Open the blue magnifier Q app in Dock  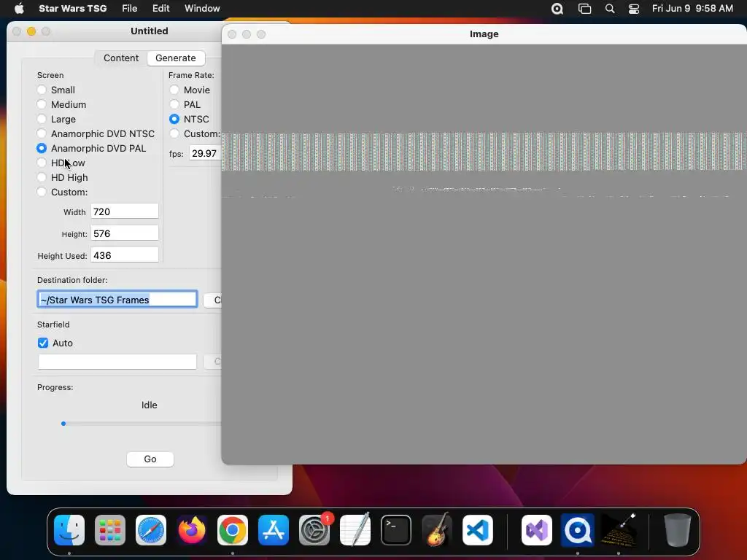coord(578,530)
